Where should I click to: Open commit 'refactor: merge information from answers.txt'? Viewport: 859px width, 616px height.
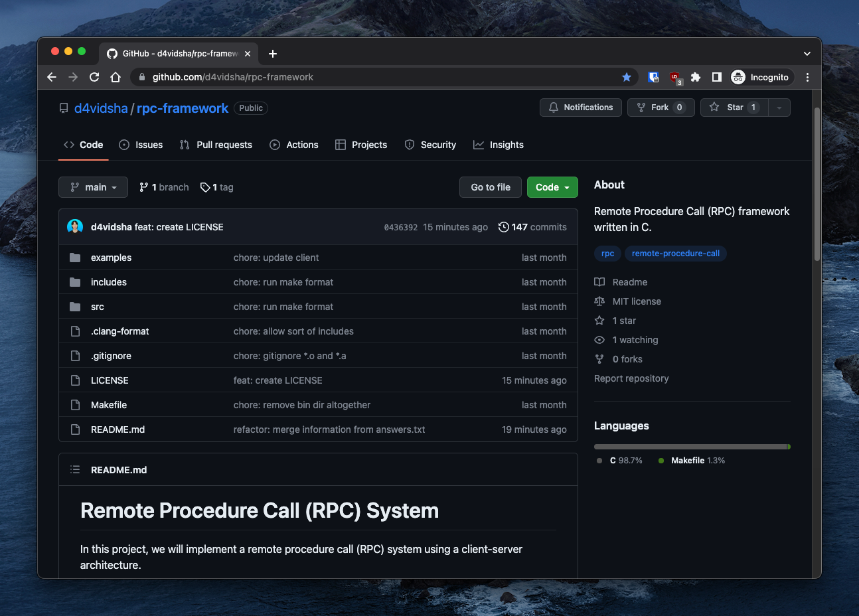pos(329,429)
